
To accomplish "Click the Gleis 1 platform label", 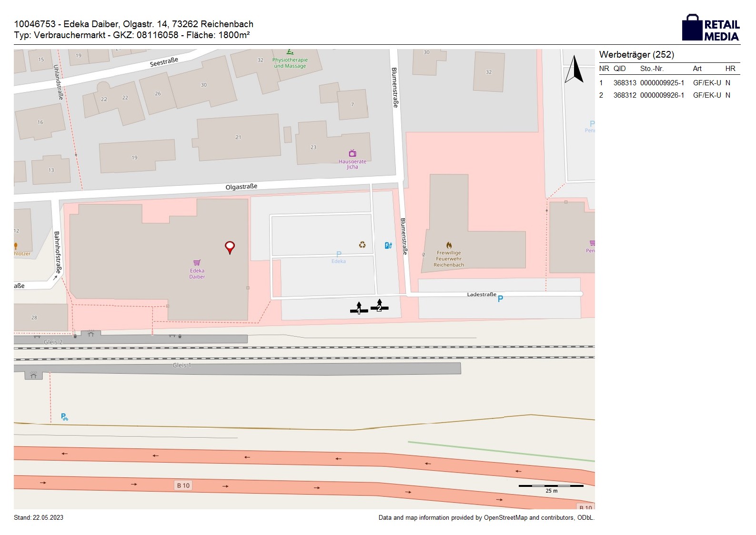I will [181, 365].
